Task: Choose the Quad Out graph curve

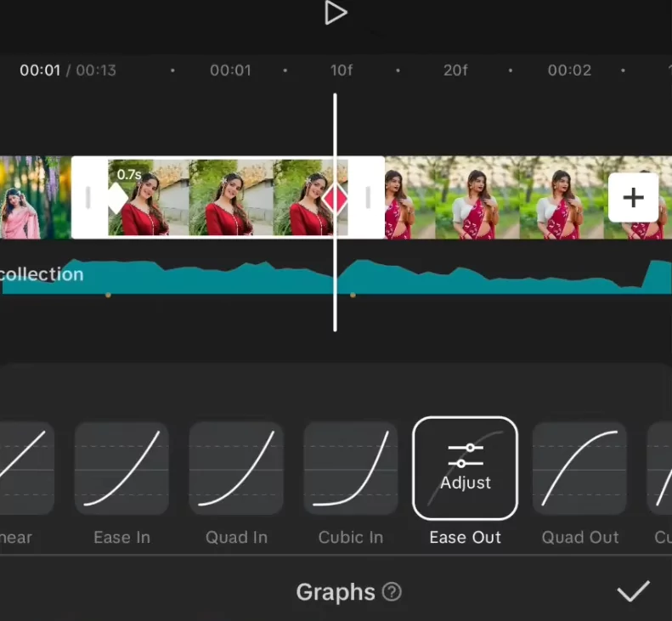Action: click(579, 468)
